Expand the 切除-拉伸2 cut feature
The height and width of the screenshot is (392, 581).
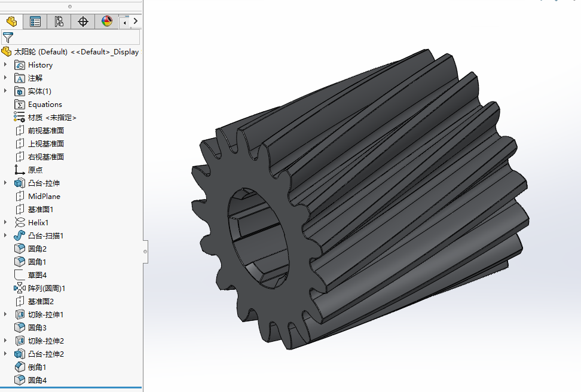(x=5, y=341)
